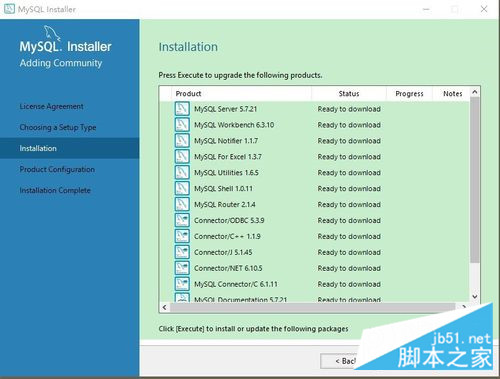The width and height of the screenshot is (500, 379).
Task: Click the Progress column header
Action: click(409, 94)
